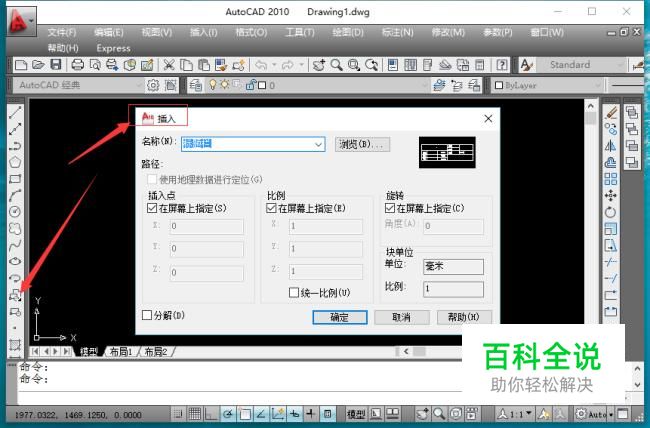Click the block preview thumbnail

pyautogui.click(x=447, y=152)
